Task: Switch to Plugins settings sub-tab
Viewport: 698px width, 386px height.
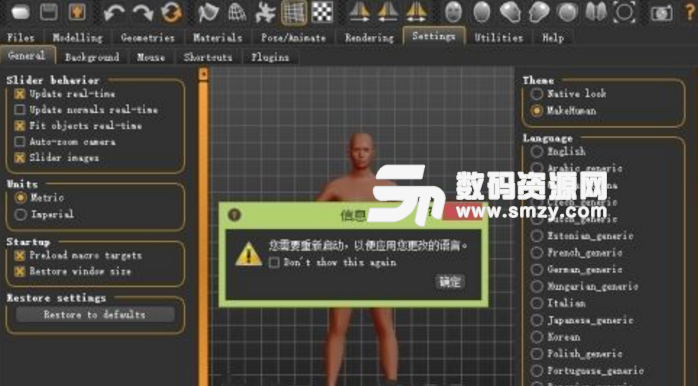Action: click(x=270, y=57)
